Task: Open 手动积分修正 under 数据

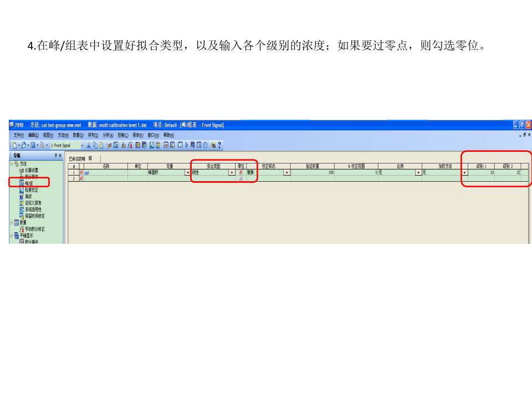Action: [34, 228]
